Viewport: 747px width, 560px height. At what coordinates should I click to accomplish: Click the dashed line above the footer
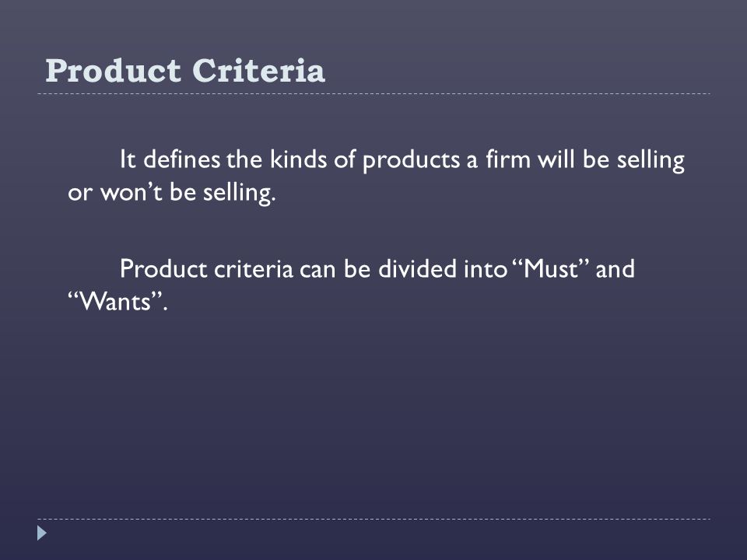coord(374,519)
